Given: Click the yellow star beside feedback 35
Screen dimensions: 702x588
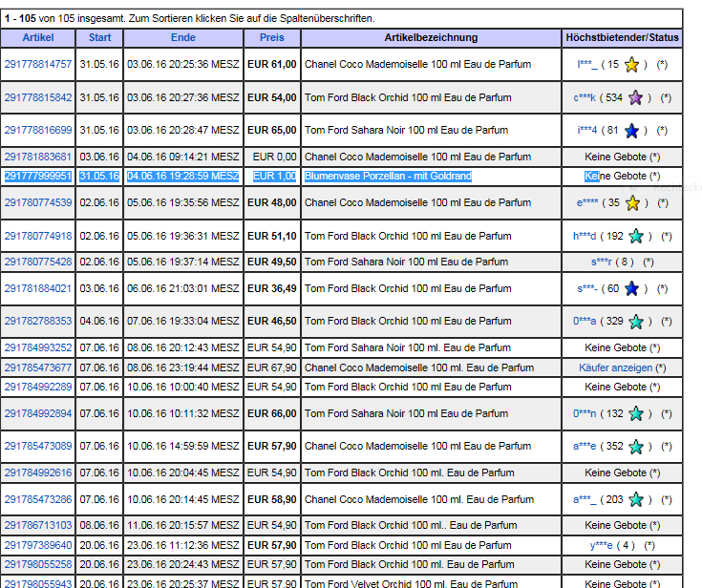Looking at the screenshot, I should tap(632, 203).
